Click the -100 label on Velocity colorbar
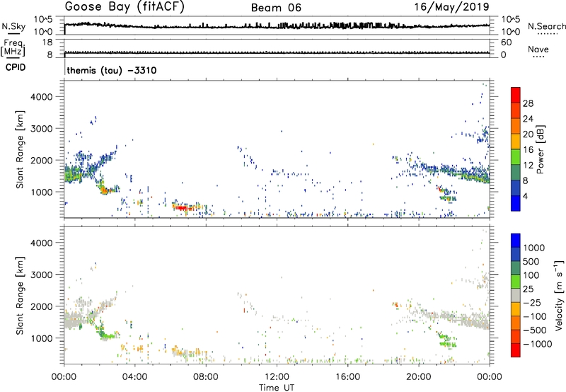Screen dimensions: 566x392 pyautogui.click(x=535, y=316)
